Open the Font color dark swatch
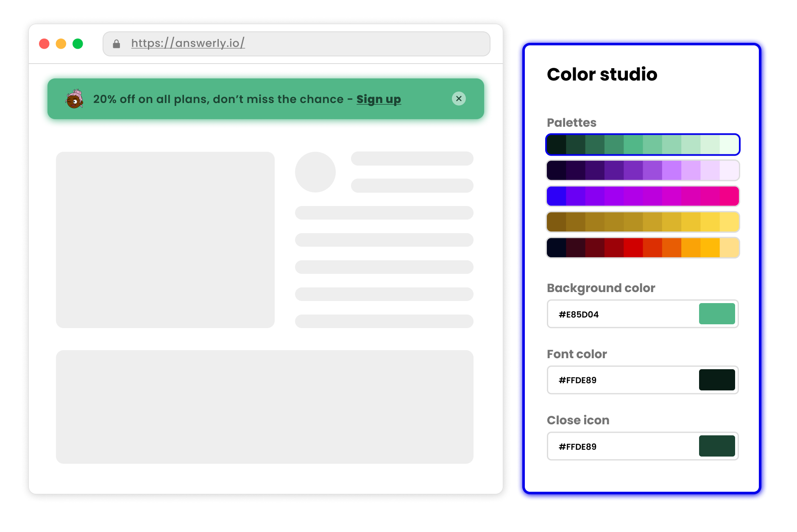This screenshot has width=797, height=532. pyautogui.click(x=716, y=380)
